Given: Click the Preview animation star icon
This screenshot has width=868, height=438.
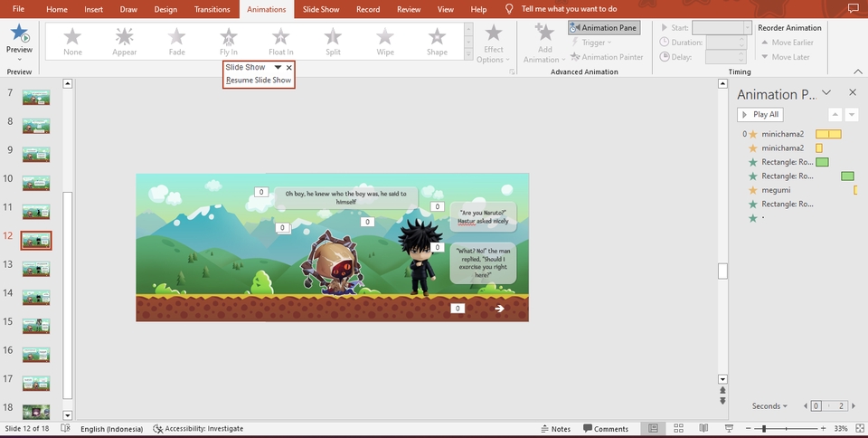Looking at the screenshot, I should [19, 33].
